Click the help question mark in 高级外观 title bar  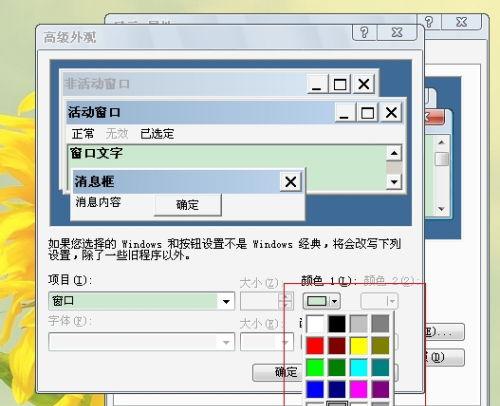[364, 32]
